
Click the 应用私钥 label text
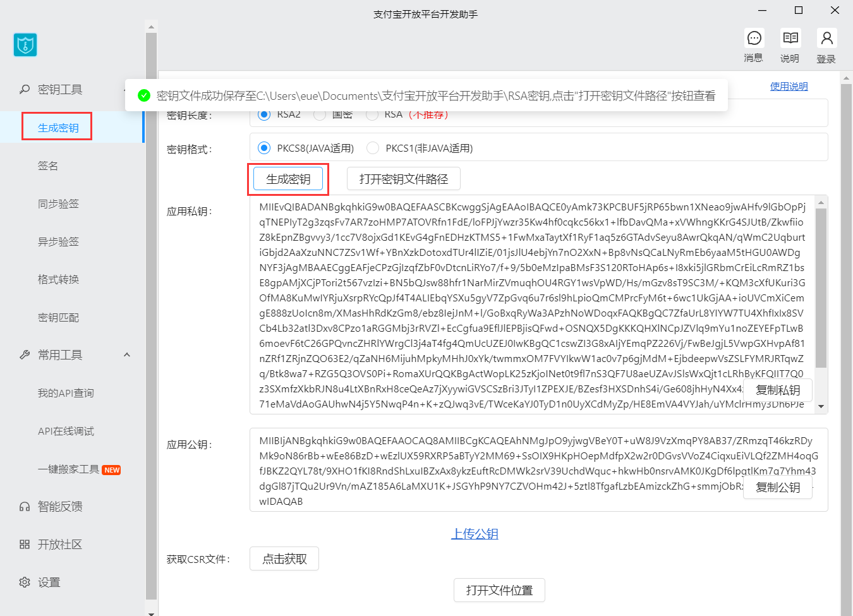pyautogui.click(x=189, y=211)
